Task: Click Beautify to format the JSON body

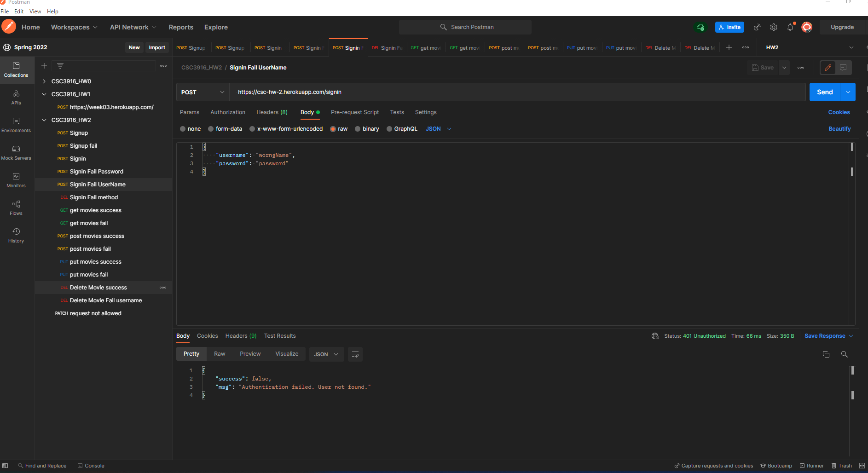Action: [x=839, y=129]
